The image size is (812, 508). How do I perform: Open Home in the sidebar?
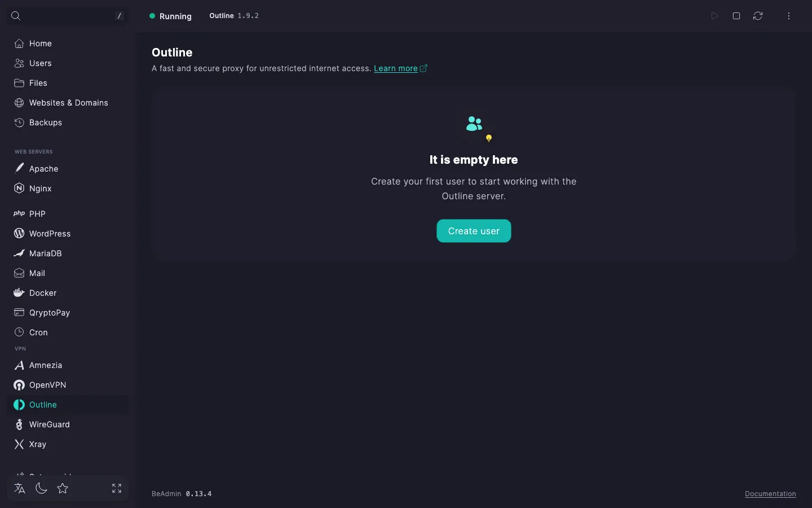pos(68,43)
